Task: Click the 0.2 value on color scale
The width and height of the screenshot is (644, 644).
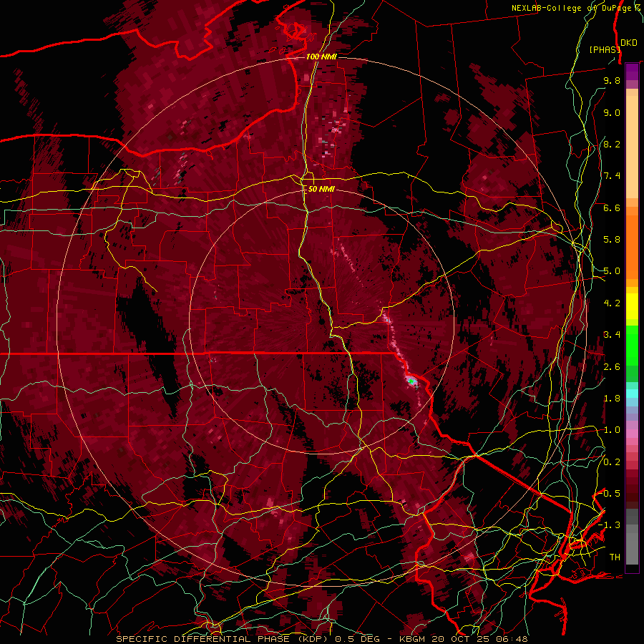Action: pos(612,462)
